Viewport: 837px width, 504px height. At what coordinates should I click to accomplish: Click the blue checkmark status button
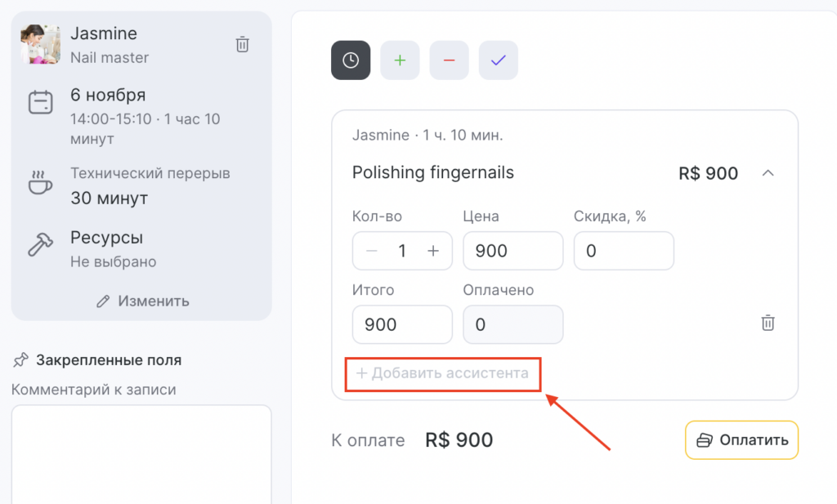(x=498, y=60)
